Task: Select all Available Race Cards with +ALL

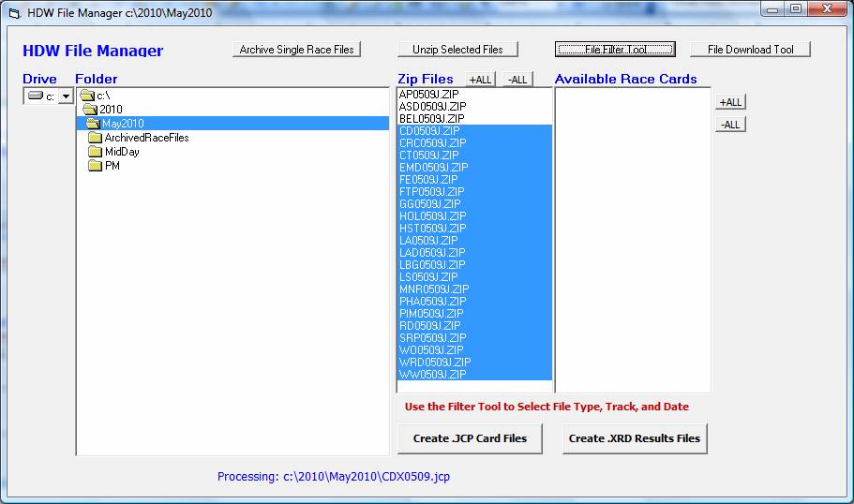Action: click(730, 102)
